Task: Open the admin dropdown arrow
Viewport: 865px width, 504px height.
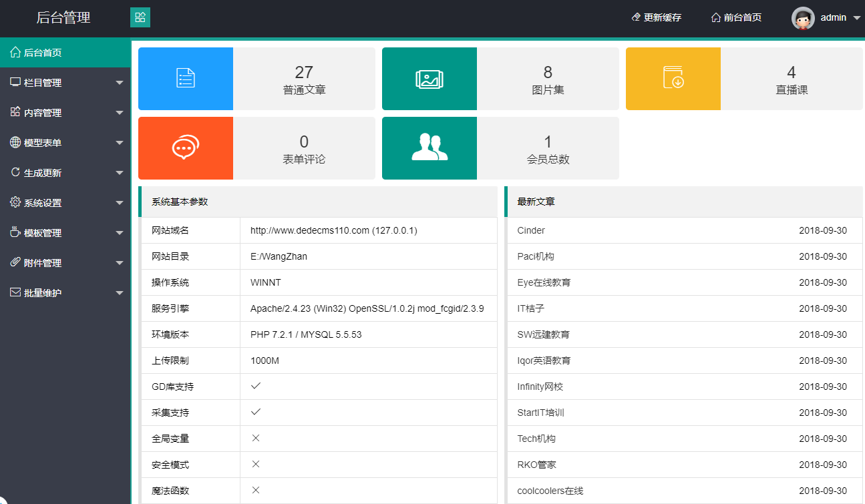Action: [x=858, y=18]
